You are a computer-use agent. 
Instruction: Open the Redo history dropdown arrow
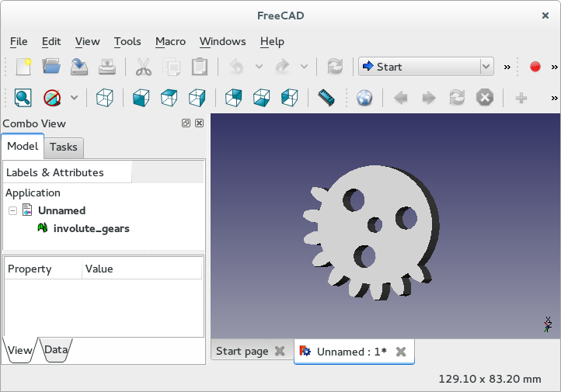pyautogui.click(x=304, y=67)
